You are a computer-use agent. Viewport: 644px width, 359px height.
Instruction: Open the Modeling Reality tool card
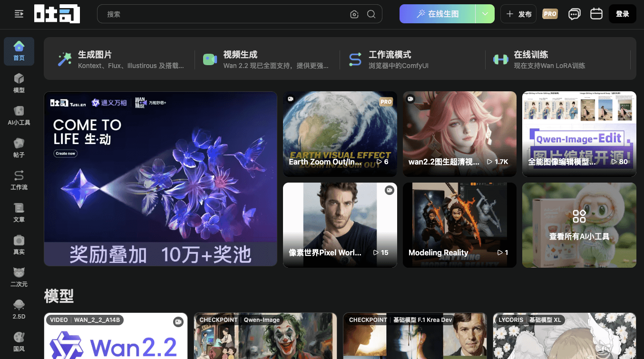click(x=459, y=225)
